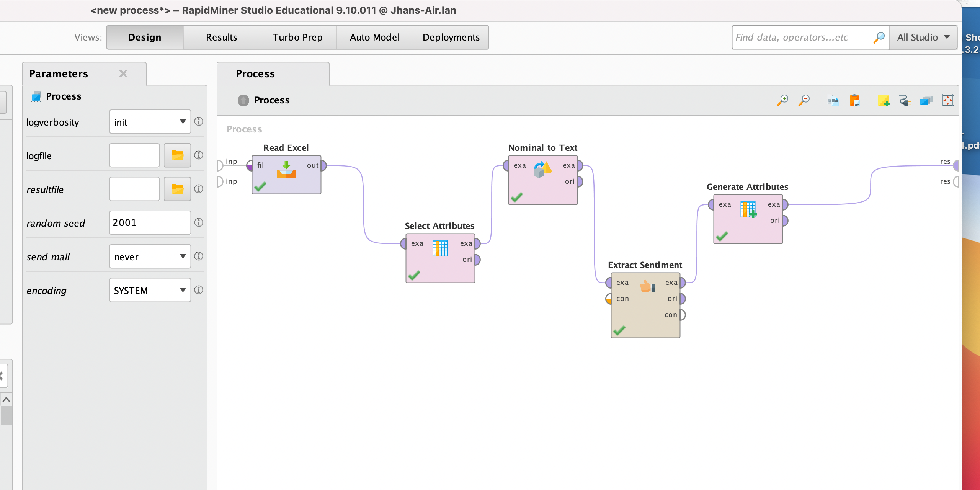
Task: Open the All Studio search scope dropdown
Action: [x=923, y=37]
